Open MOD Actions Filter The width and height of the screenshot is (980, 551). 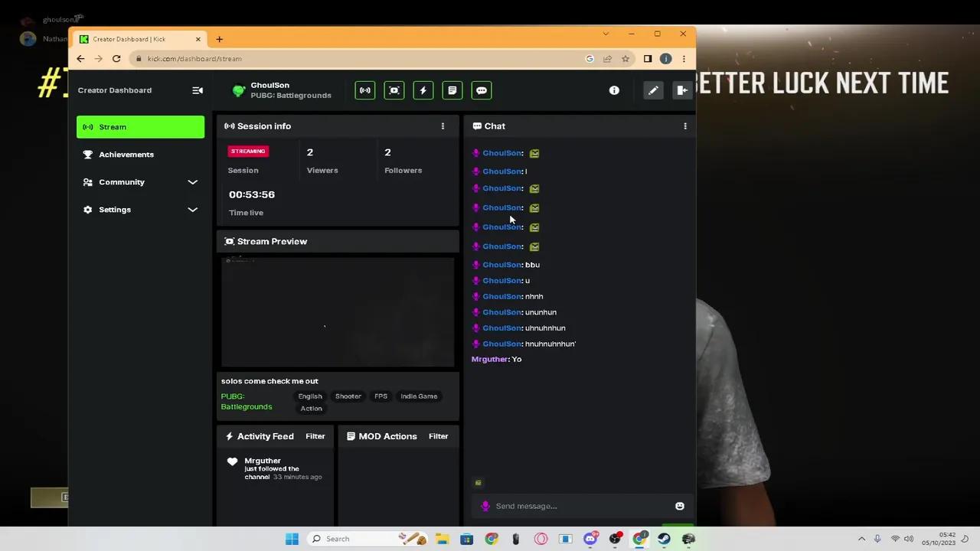439,436
